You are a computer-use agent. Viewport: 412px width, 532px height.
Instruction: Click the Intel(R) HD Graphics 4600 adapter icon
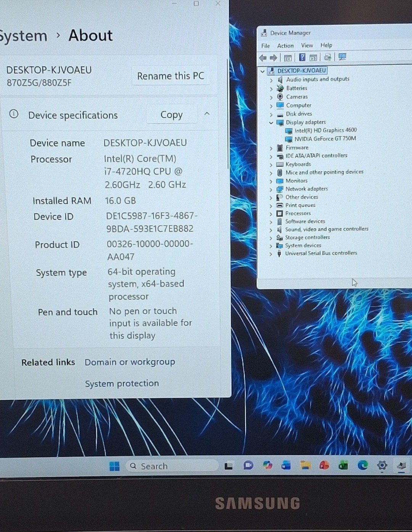click(289, 131)
